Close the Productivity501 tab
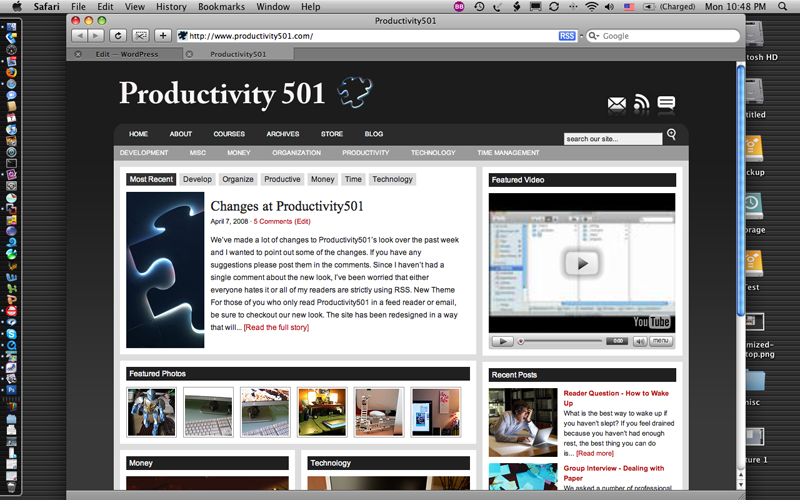800x500 pixels. 189,54
